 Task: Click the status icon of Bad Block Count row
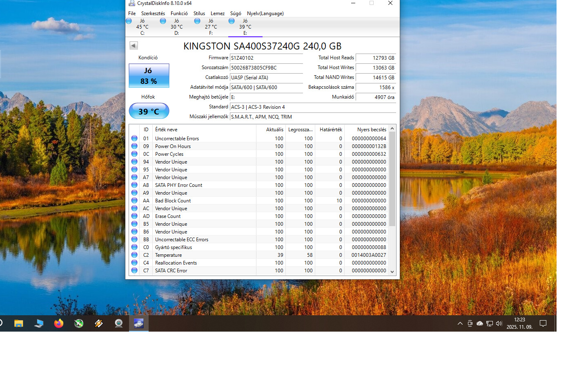pyautogui.click(x=134, y=201)
